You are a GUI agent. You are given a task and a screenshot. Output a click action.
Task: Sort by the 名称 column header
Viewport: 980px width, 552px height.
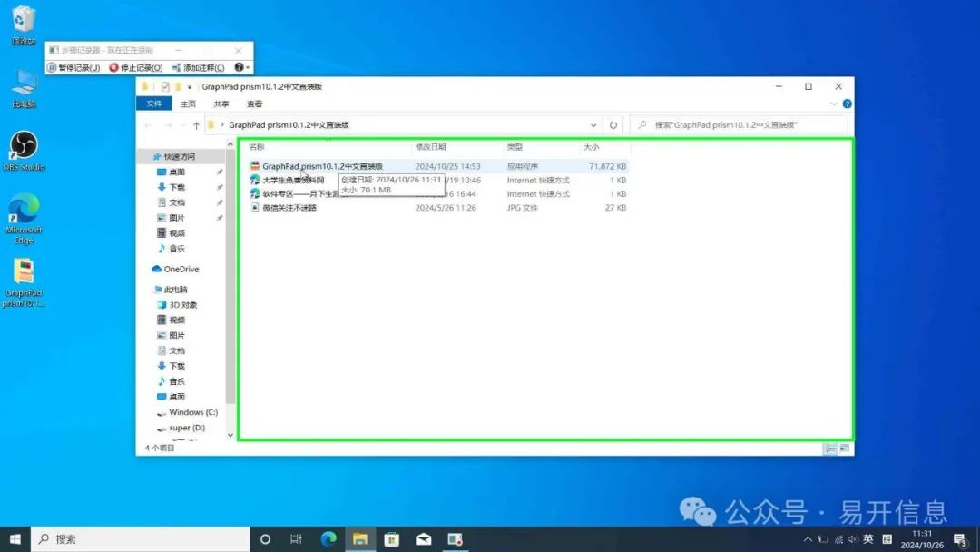(x=256, y=147)
